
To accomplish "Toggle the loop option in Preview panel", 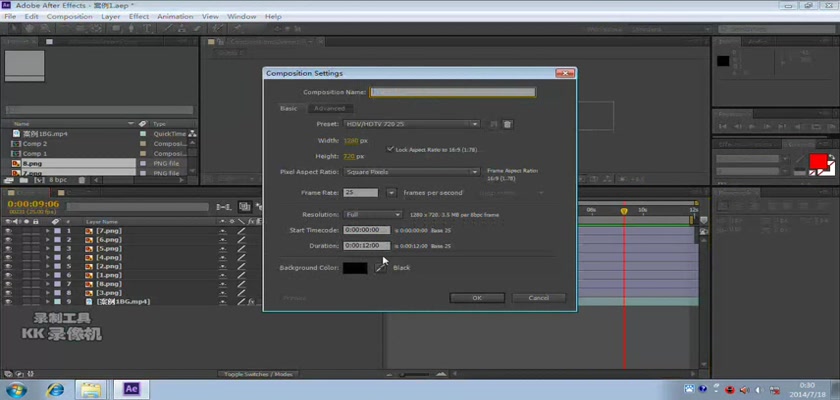I will pos(816,126).
